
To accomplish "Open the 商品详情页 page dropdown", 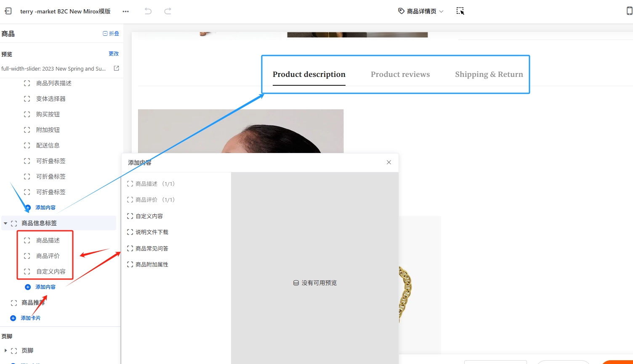I will coord(421,11).
